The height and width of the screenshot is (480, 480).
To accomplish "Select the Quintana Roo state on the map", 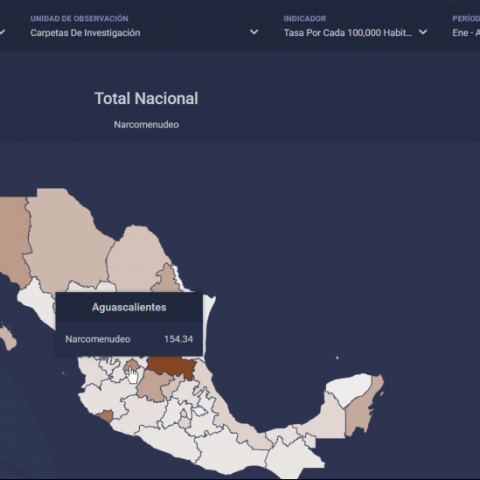I will [x=360, y=413].
